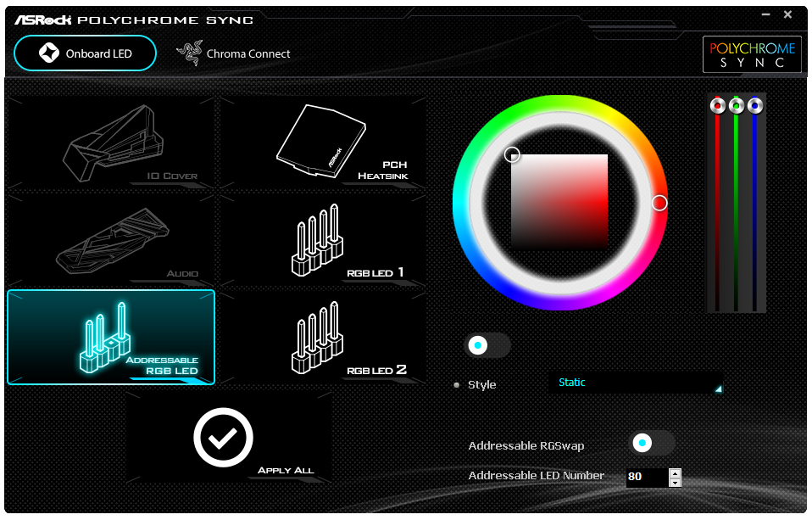Click the Apply All checkmark
Image resolution: width=812 pixels, height=520 pixels.
(223, 438)
